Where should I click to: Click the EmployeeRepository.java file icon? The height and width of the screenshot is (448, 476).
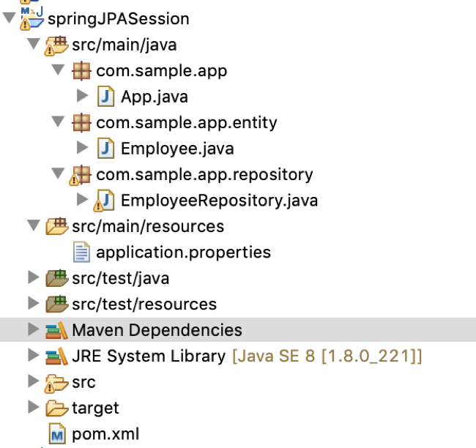(104, 201)
